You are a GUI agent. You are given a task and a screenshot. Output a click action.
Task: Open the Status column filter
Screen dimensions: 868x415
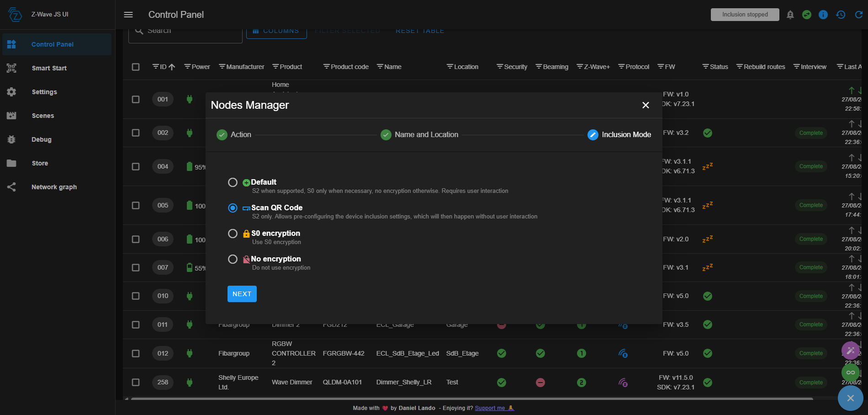tap(705, 67)
